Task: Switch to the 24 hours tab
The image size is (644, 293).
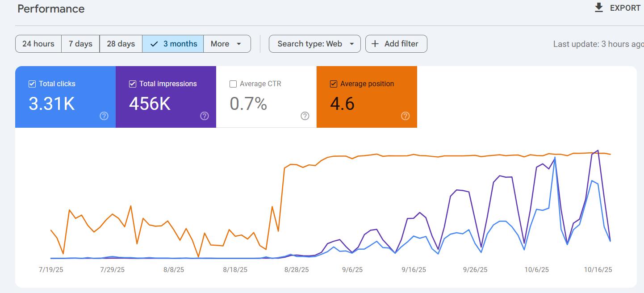Action: (38, 44)
